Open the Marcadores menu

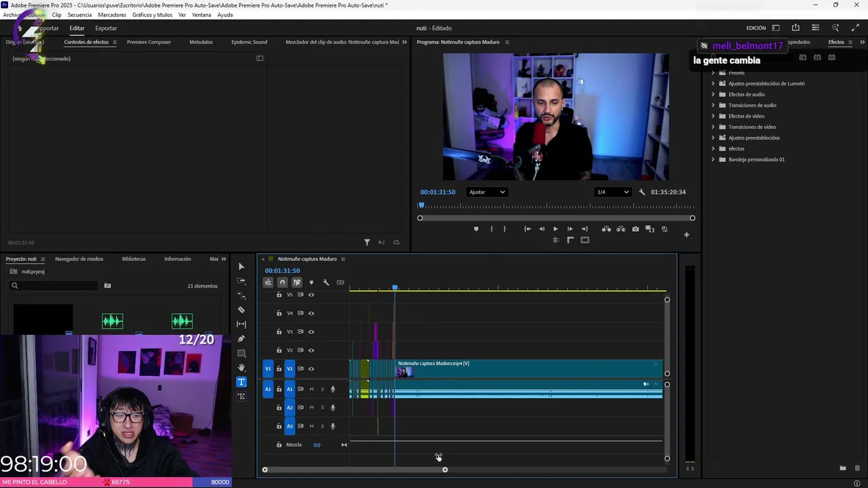[112, 15]
